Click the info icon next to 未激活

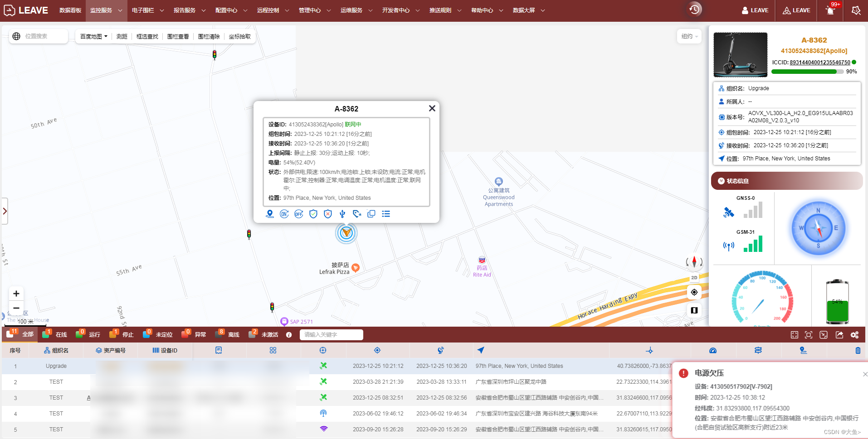289,335
